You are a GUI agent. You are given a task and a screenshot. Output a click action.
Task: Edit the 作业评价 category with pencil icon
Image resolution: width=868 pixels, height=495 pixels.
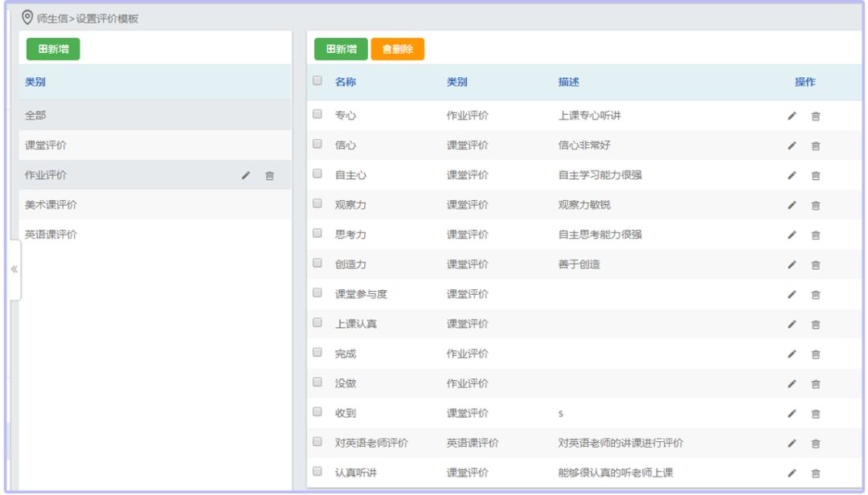246,175
